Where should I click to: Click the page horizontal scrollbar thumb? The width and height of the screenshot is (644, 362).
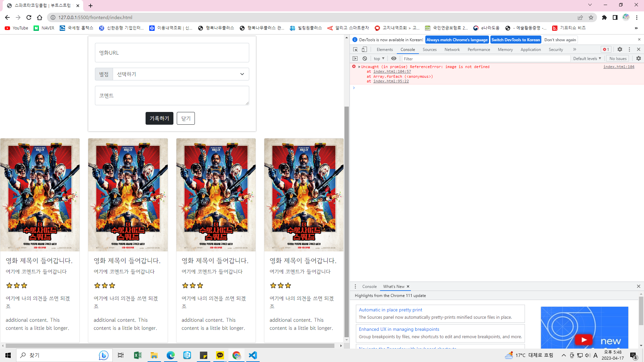pos(170,346)
